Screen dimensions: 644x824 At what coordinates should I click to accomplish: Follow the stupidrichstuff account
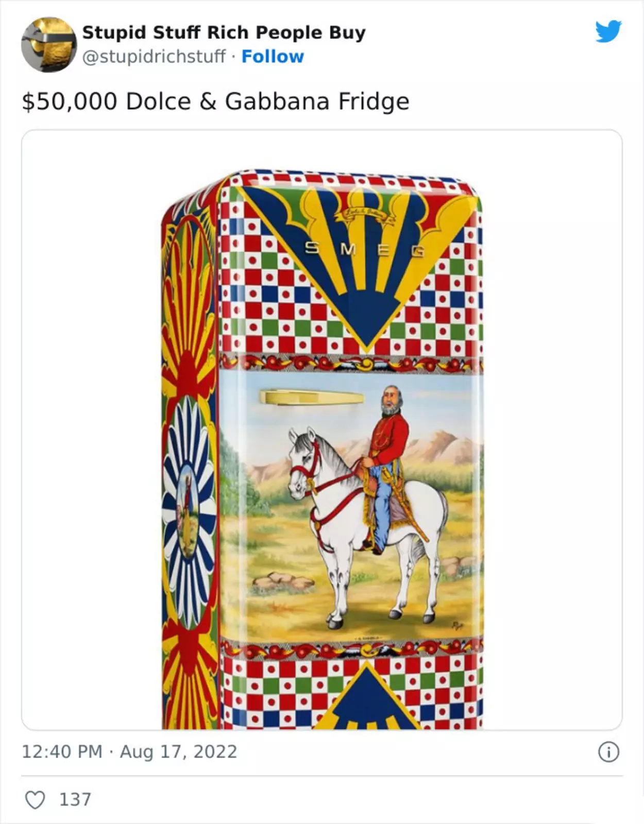273,56
